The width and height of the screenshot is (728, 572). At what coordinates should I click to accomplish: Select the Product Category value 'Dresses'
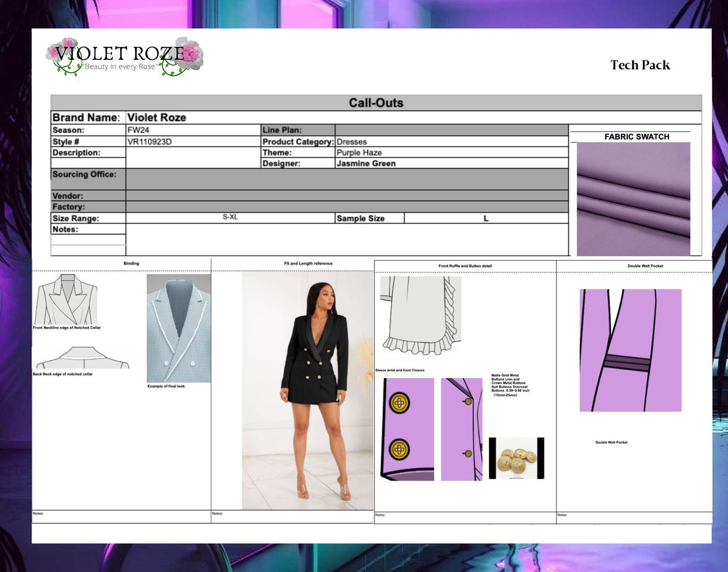pyautogui.click(x=352, y=141)
